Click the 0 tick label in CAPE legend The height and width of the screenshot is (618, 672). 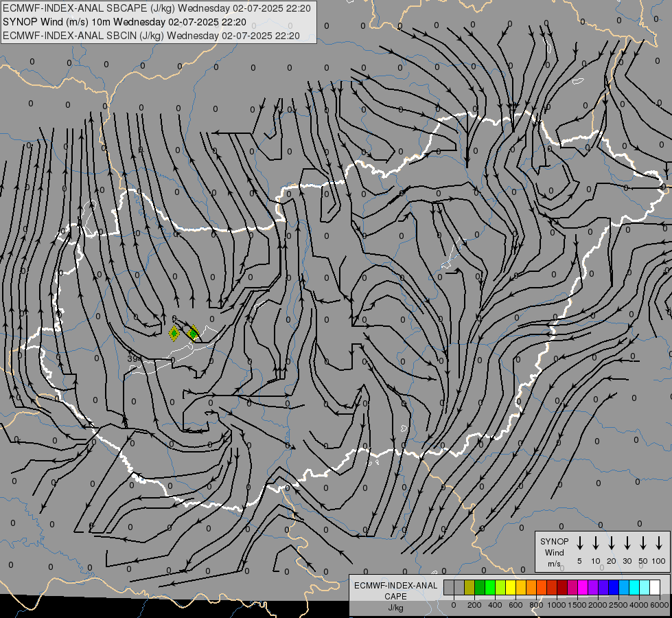pos(454,605)
